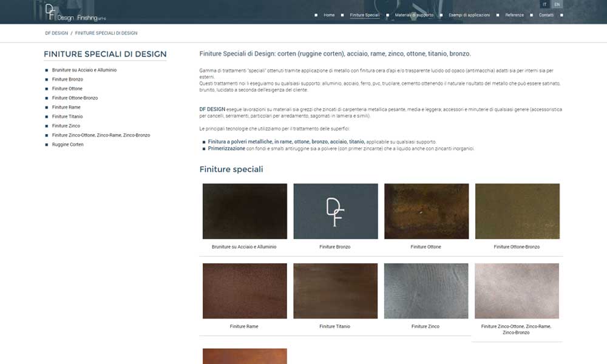Click the Finiture Zinco gallery caption
This screenshot has width=607, height=364.
coord(426,326)
